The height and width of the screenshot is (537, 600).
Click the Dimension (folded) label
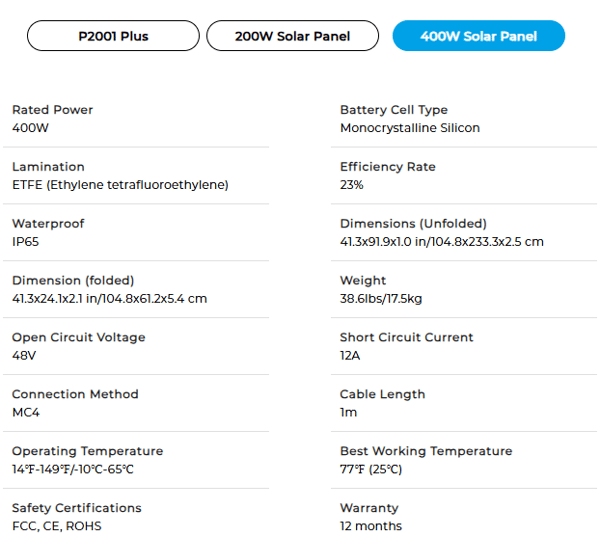73,281
